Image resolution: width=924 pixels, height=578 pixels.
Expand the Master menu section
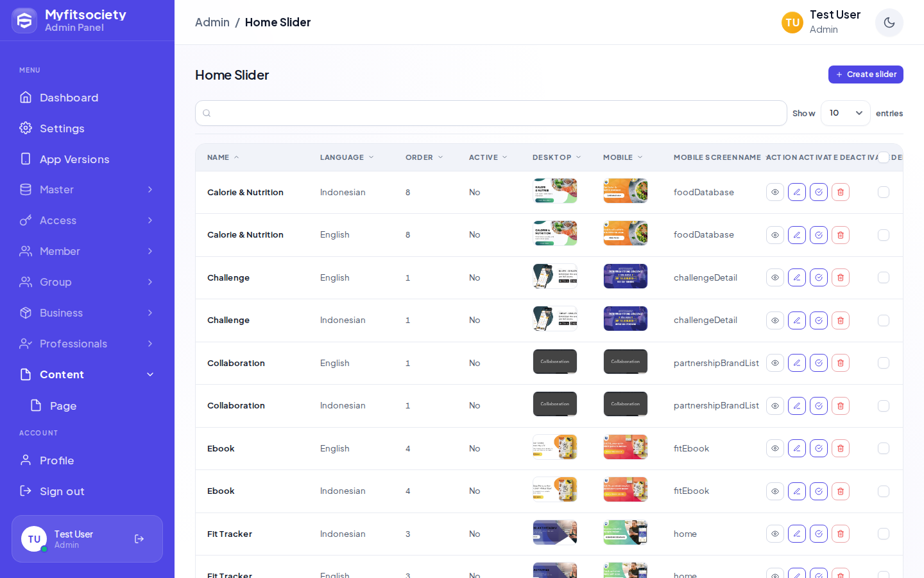[x=87, y=189]
